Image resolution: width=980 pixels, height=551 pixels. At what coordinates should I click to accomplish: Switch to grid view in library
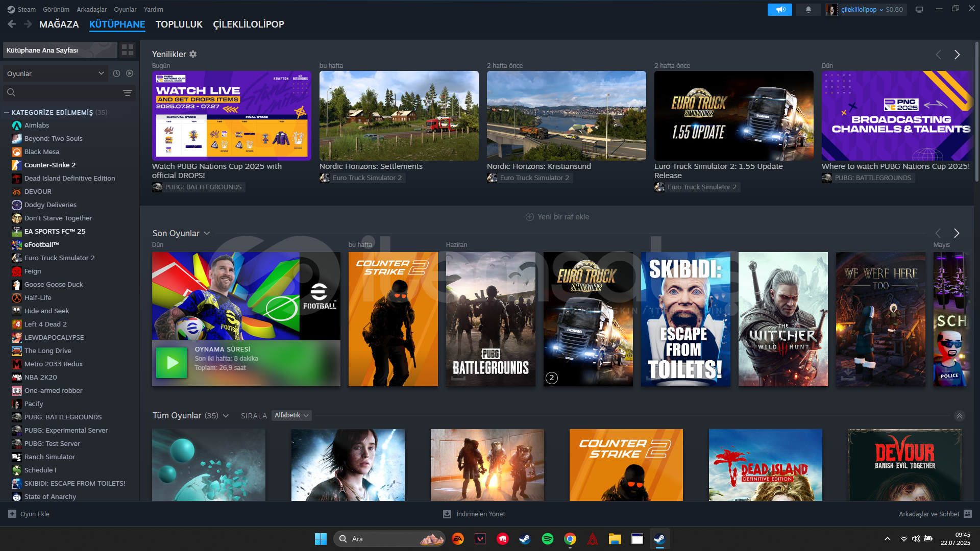(x=128, y=50)
